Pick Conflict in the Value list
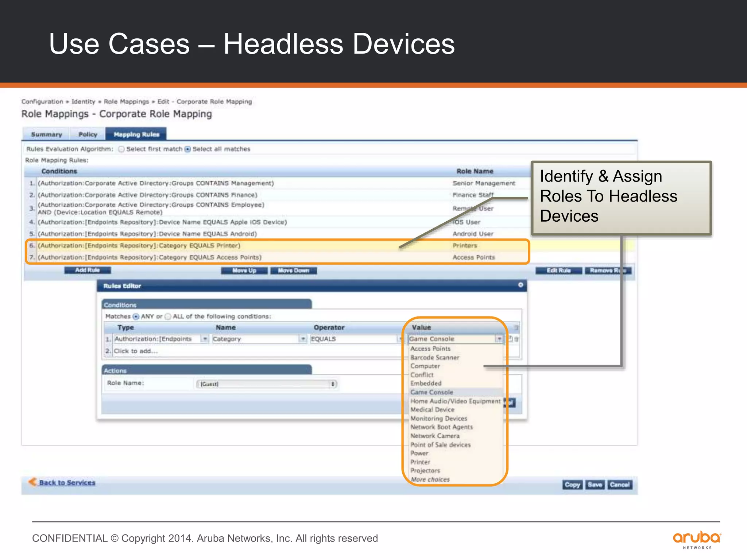This screenshot has height=560, width=747. pos(422,375)
